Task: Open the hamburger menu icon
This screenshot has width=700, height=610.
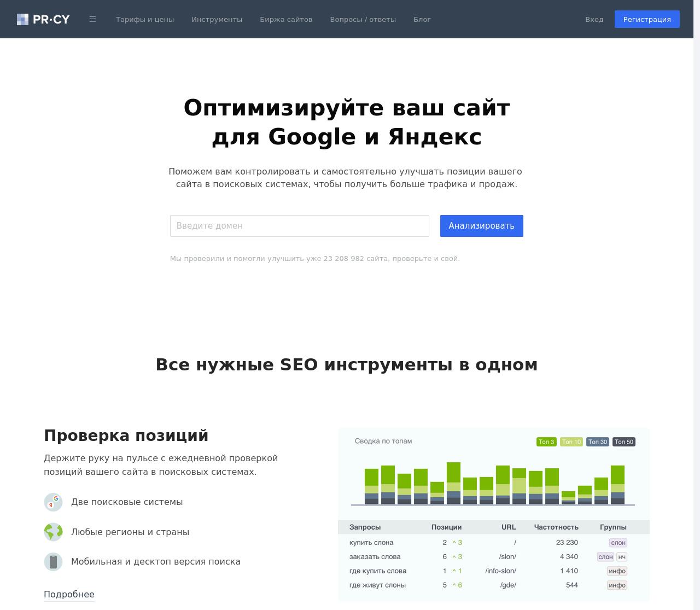Action: [x=92, y=19]
